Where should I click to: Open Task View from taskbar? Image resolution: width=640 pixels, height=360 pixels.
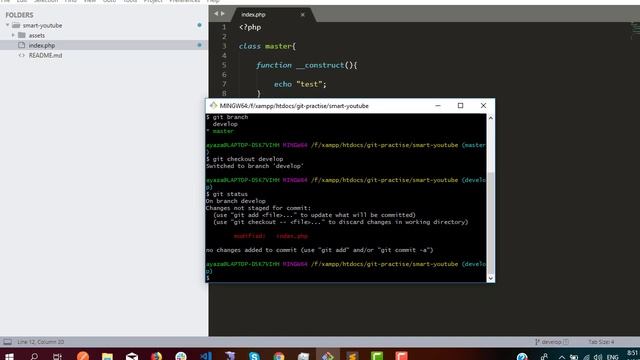58,357
